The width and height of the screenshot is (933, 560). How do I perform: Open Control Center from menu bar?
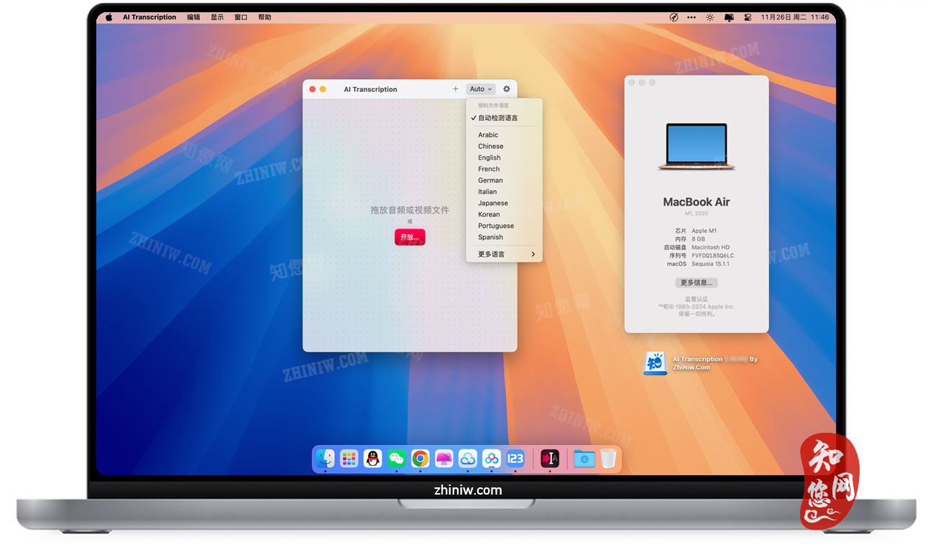click(748, 17)
